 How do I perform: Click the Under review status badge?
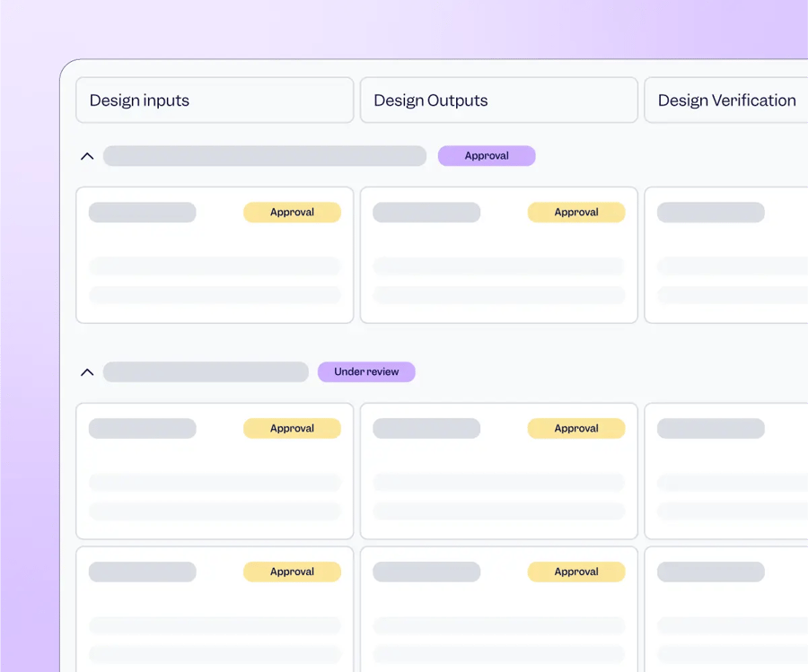point(366,372)
